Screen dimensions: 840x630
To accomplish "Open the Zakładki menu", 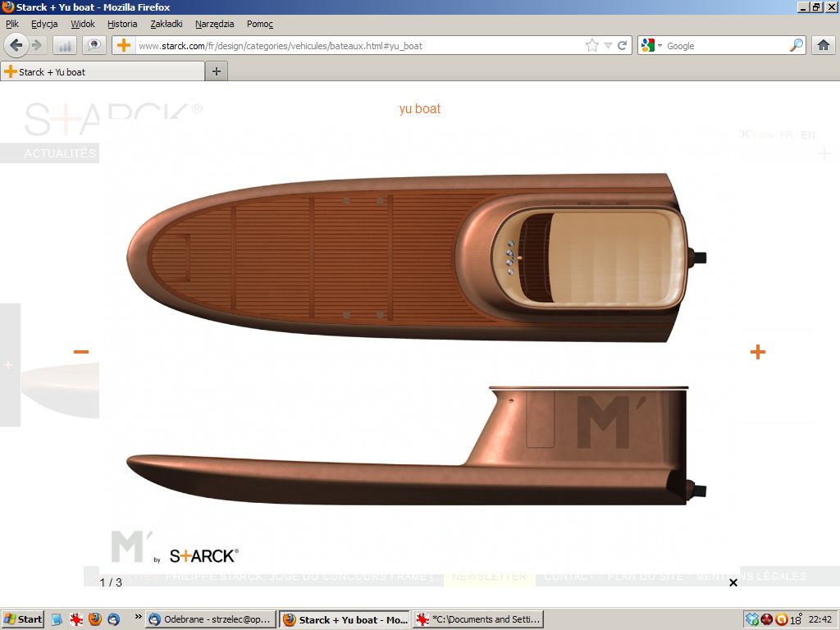I will click(167, 24).
